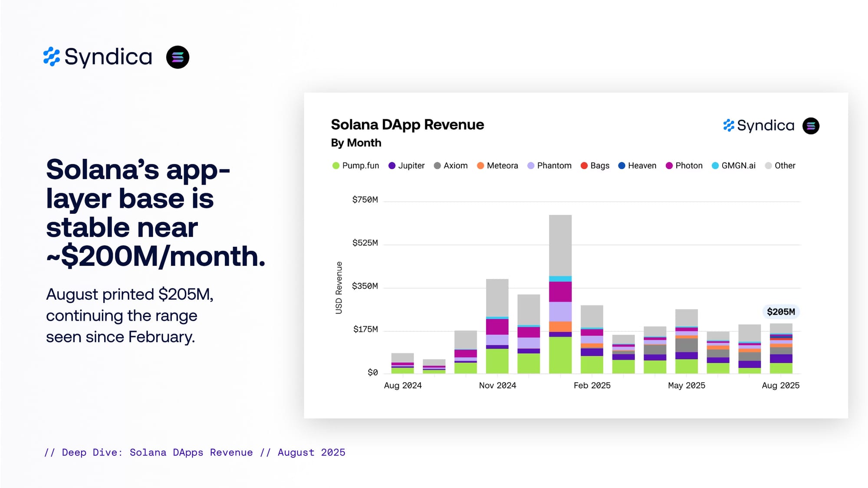
Task: Select the Axiom legend color dot
Action: [437, 166]
